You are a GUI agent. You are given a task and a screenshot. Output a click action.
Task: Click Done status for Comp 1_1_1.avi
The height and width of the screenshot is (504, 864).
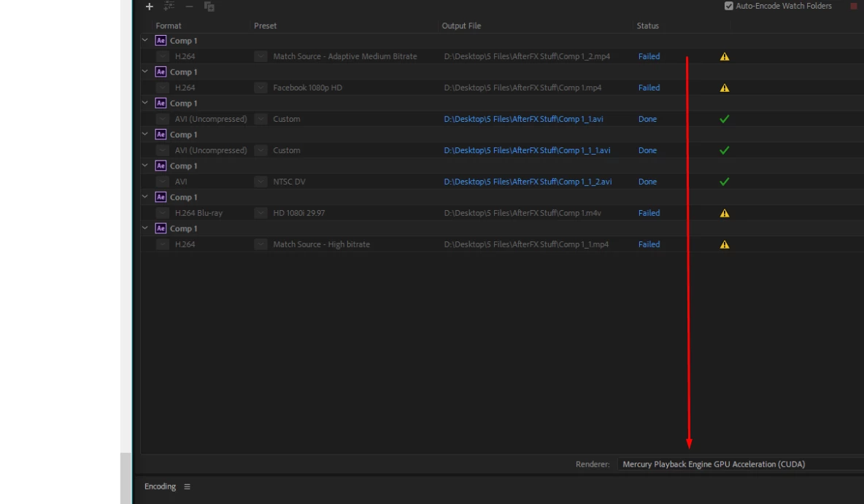647,150
